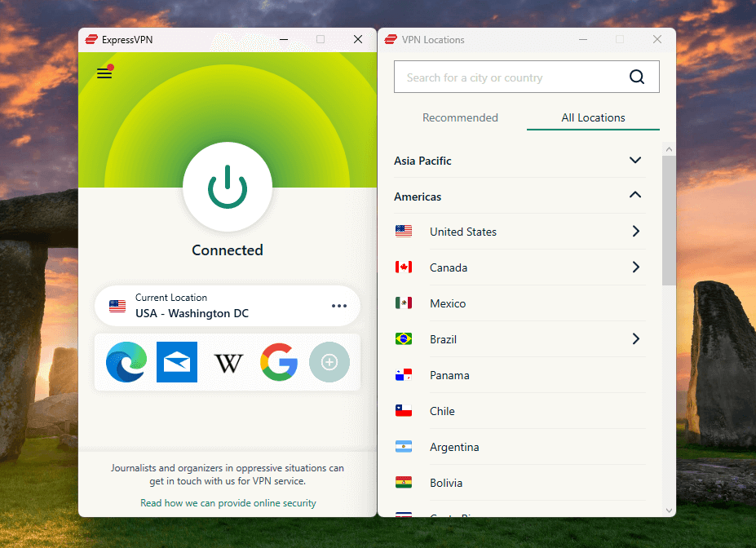Click the Argentina flag icon

(x=404, y=447)
